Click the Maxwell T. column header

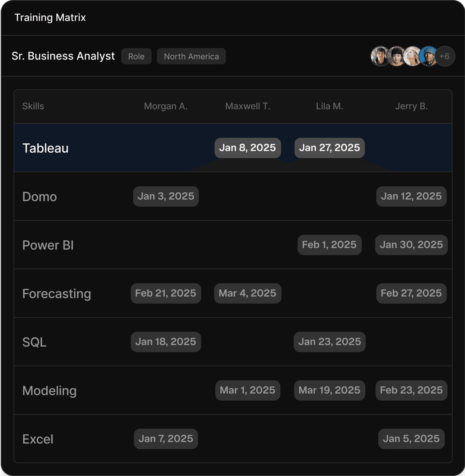[247, 106]
